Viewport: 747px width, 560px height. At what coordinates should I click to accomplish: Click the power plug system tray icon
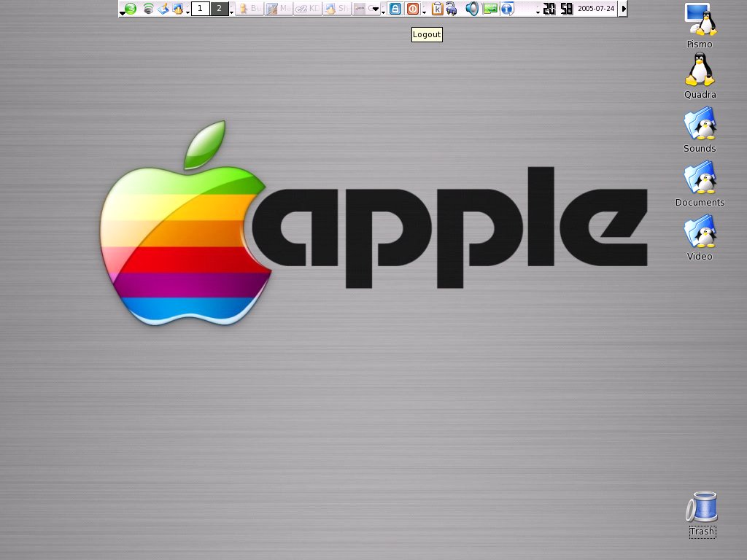452,9
